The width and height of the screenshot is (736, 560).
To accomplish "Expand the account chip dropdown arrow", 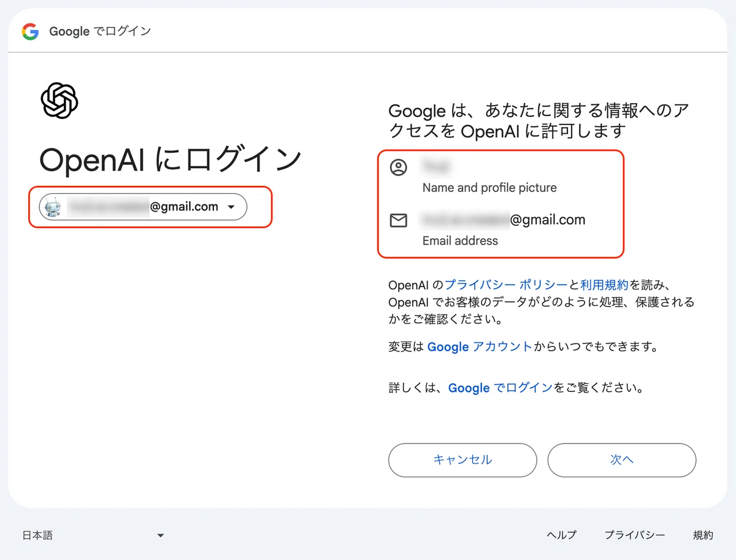I will [231, 207].
